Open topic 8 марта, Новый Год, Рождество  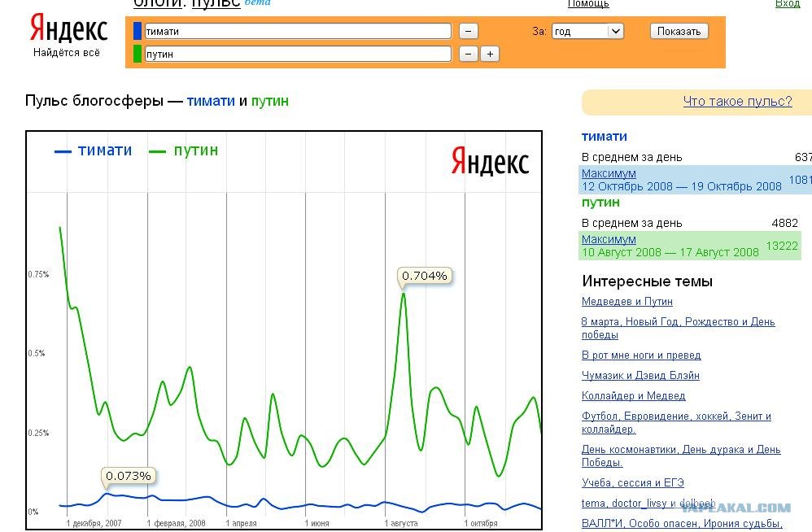[x=679, y=328]
